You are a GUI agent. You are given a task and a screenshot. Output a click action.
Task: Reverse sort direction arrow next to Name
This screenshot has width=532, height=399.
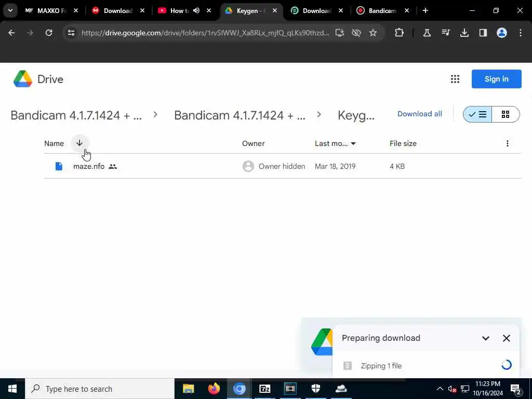79,143
